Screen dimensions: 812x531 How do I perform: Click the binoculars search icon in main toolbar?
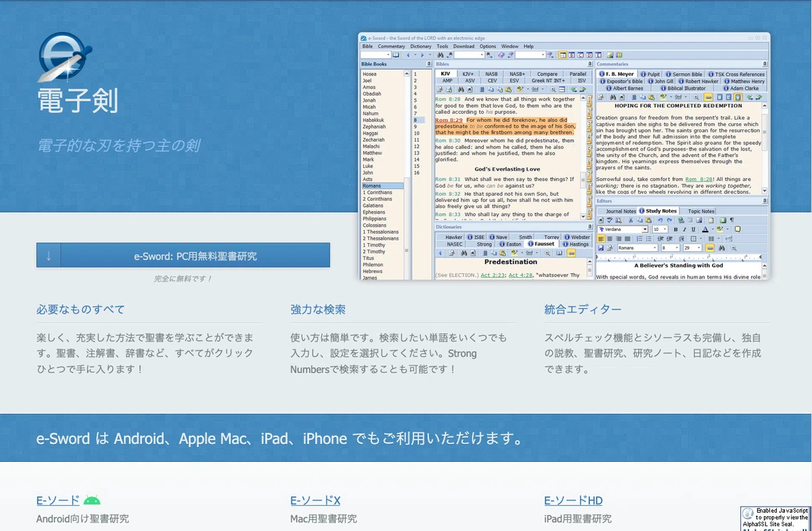440,55
